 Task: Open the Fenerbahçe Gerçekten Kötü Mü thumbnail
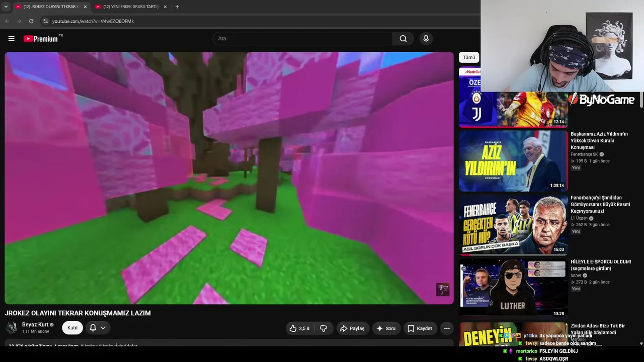513,225
